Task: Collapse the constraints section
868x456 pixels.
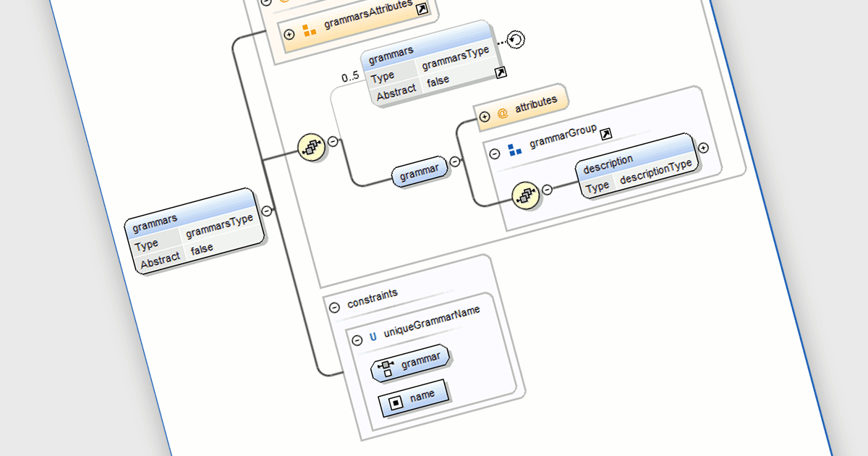Action: click(334, 307)
